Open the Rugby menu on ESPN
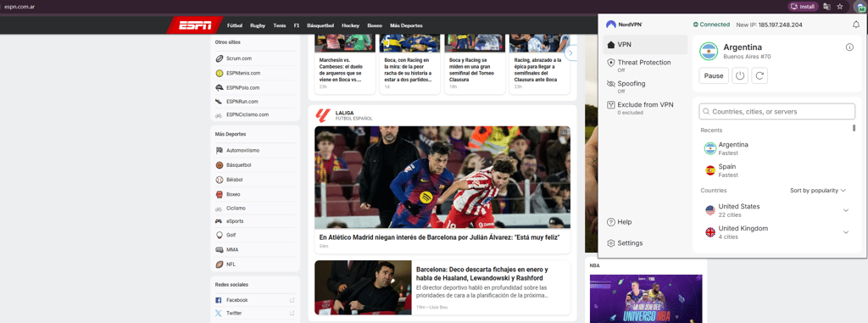The width and height of the screenshot is (868, 323). point(258,25)
